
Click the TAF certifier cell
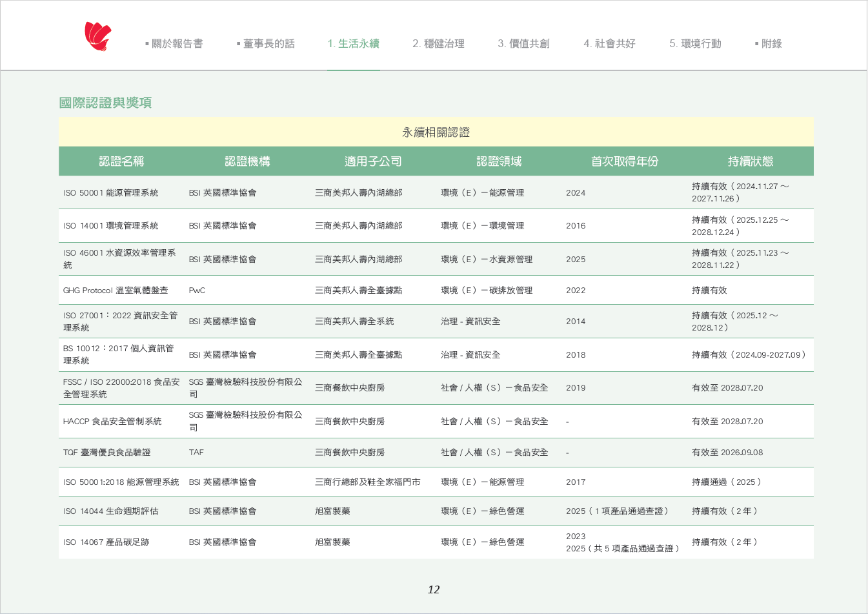[x=196, y=453]
